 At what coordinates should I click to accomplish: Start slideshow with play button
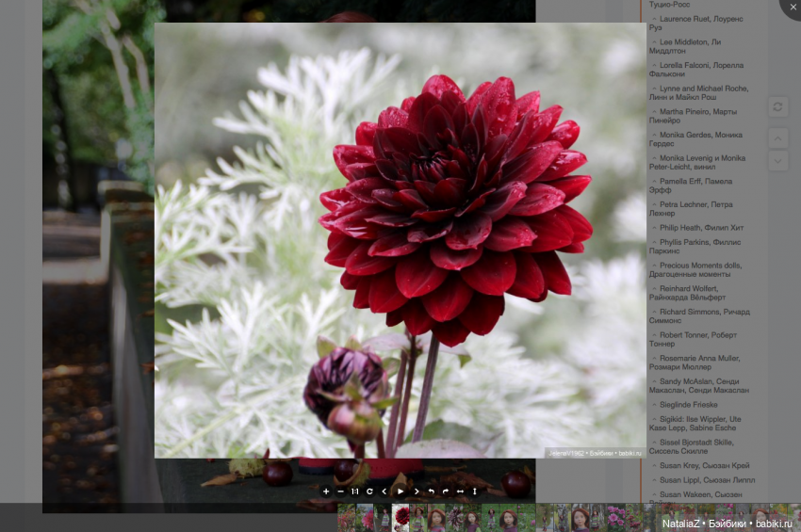pyautogui.click(x=400, y=492)
